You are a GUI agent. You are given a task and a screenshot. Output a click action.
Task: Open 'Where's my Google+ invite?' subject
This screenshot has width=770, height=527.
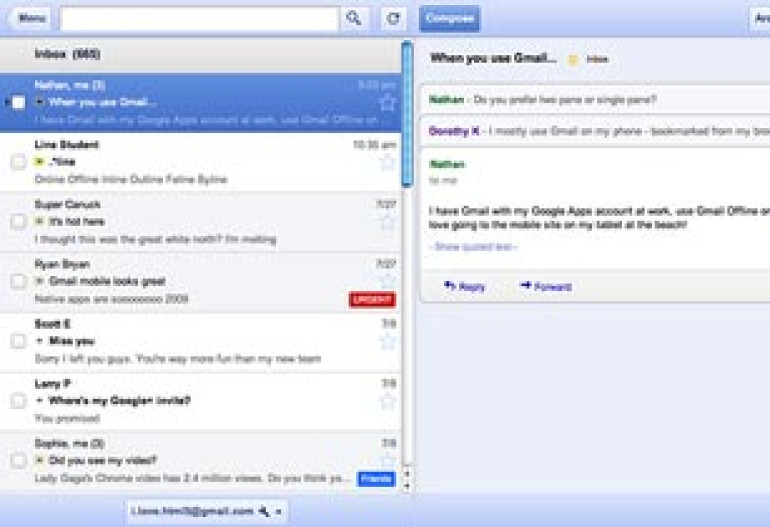pos(119,401)
